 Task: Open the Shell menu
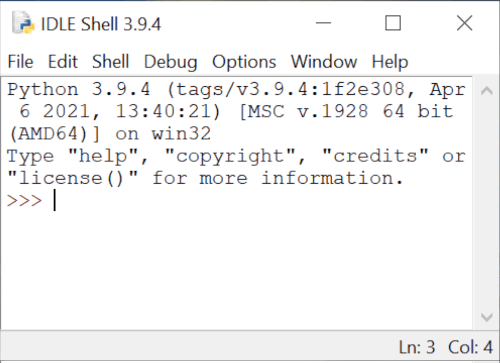point(110,62)
